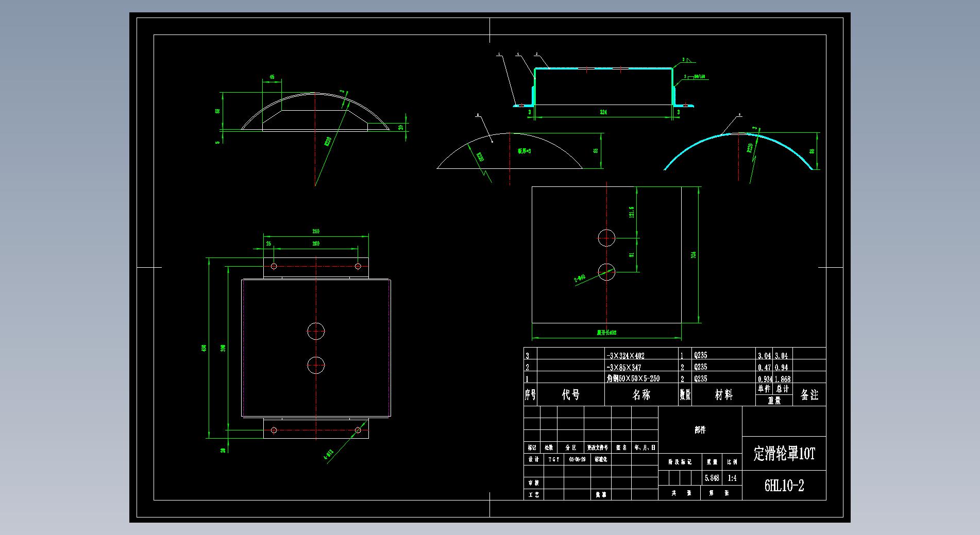Select part entry -3×324×402
This screenshot has height=535, width=980.
pyautogui.click(x=625, y=355)
